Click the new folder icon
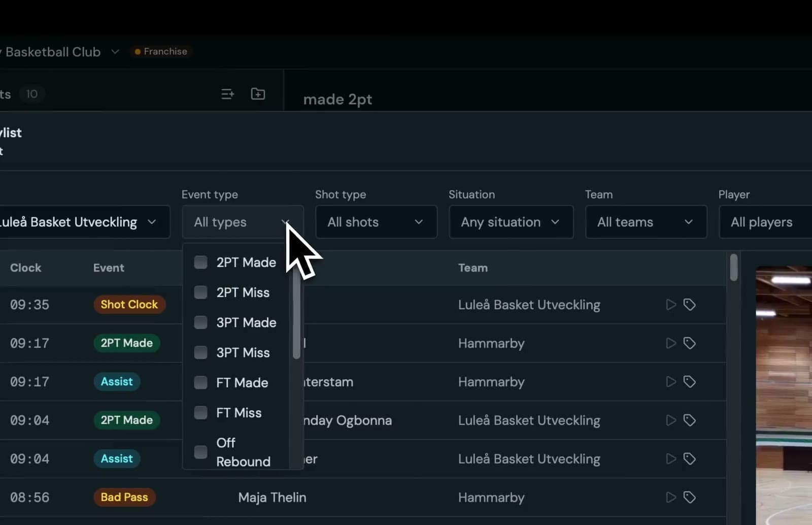 click(x=258, y=94)
